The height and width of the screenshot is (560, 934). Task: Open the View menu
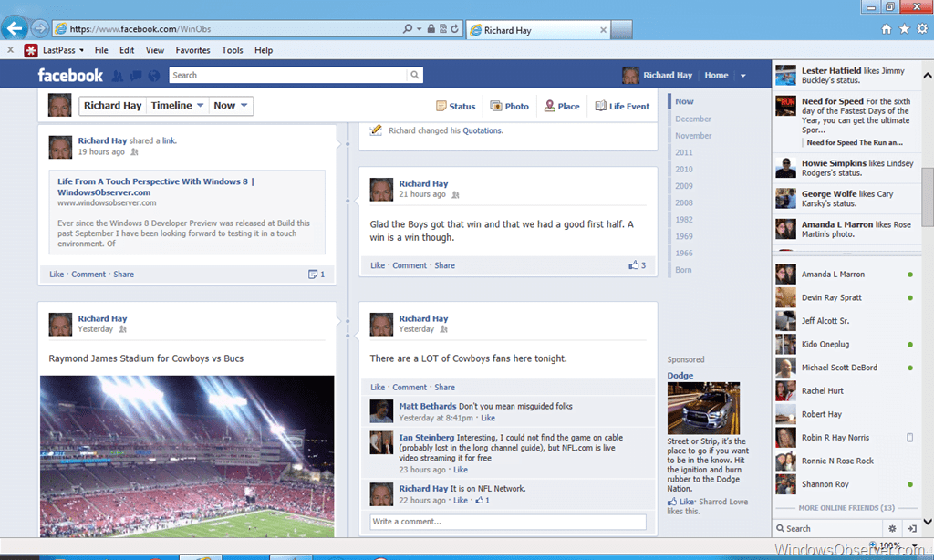(x=155, y=51)
